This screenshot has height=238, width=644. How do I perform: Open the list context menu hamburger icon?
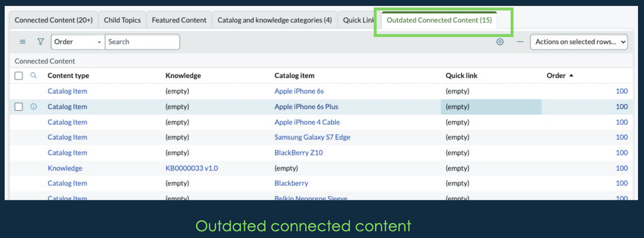(23, 42)
